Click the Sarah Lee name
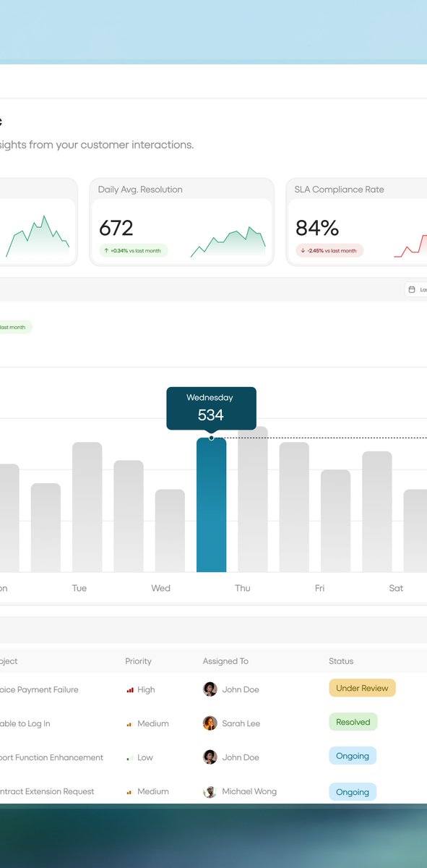 pyautogui.click(x=241, y=724)
